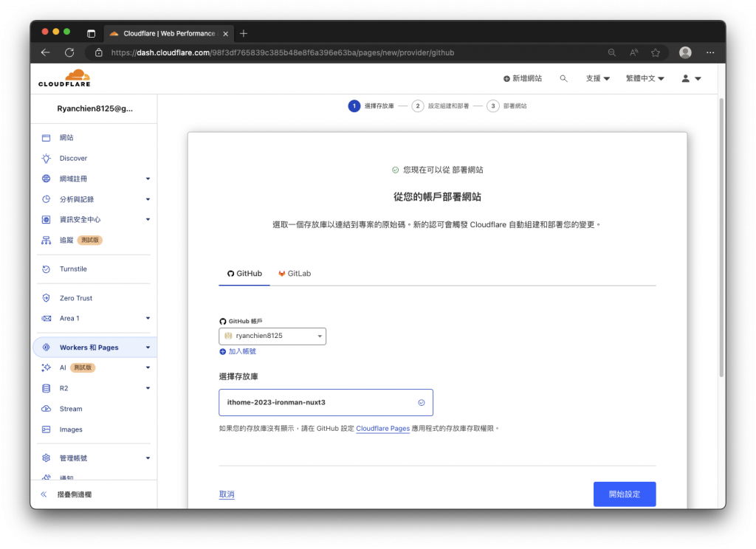Click the R2 database icon
The width and height of the screenshot is (756, 549).
[47, 388]
